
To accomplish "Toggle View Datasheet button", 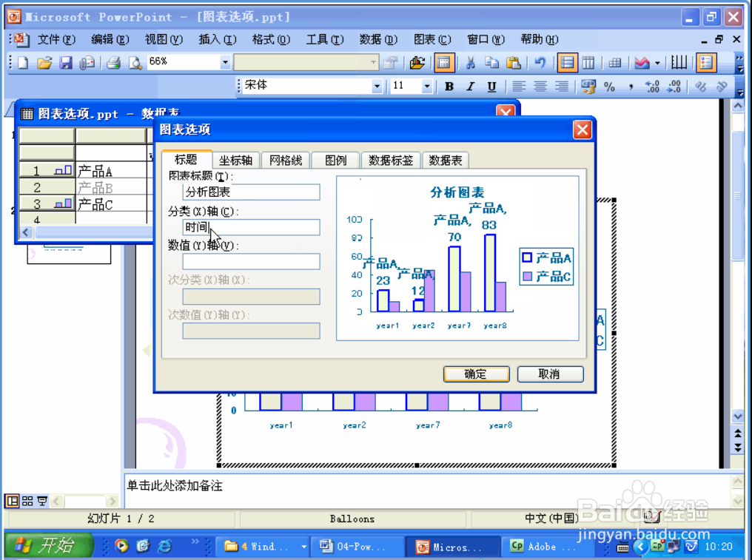I will click(444, 63).
